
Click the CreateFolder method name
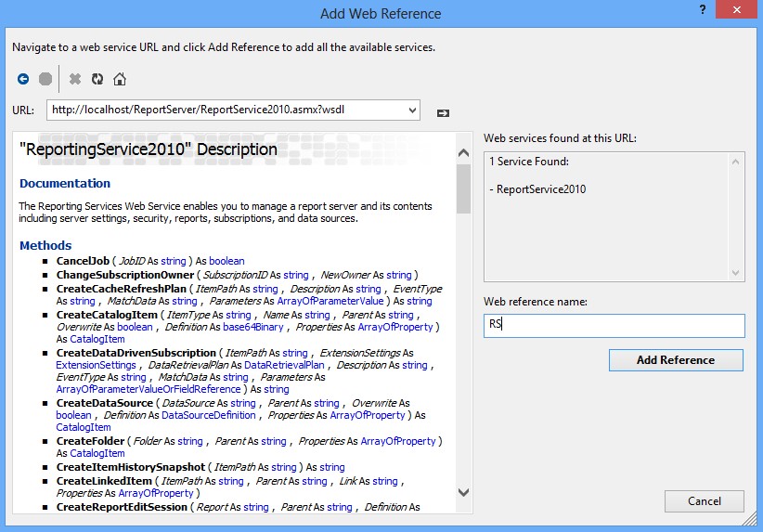coord(91,441)
